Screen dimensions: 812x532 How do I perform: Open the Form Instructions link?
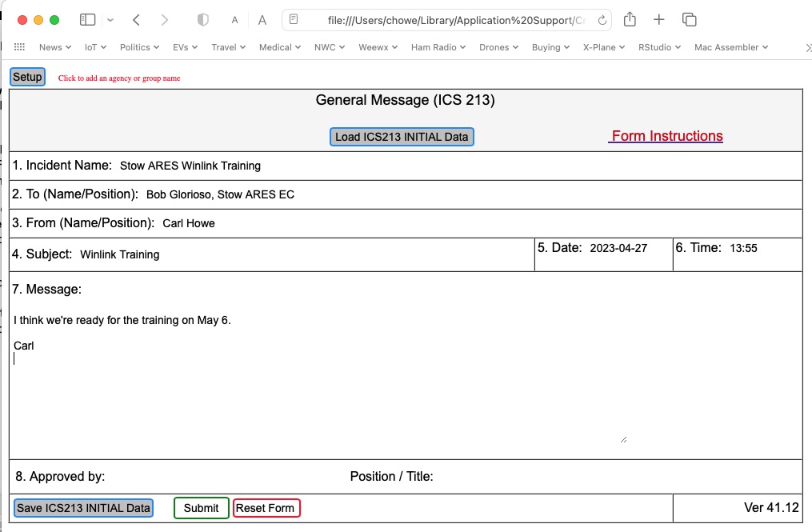pyautogui.click(x=666, y=136)
